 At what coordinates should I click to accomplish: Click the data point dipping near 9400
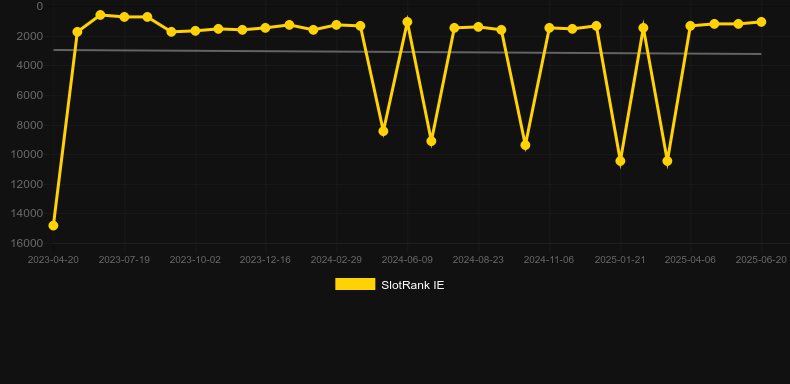tap(525, 145)
